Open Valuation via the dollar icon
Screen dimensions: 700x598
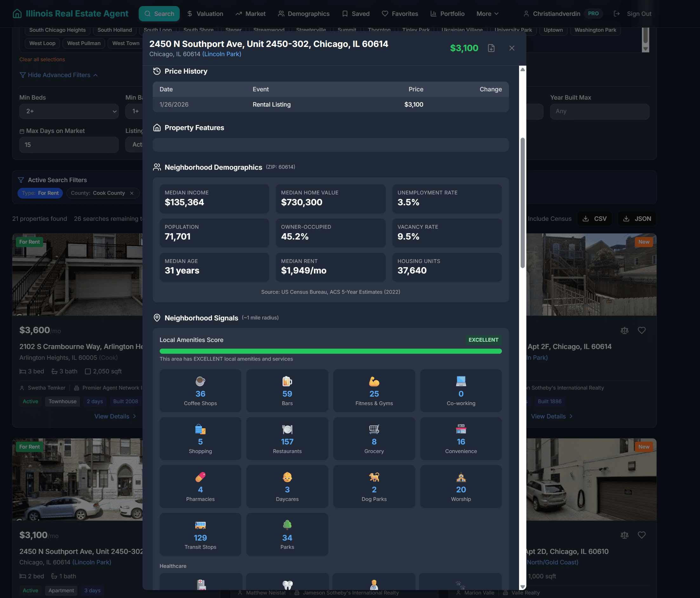coord(189,14)
